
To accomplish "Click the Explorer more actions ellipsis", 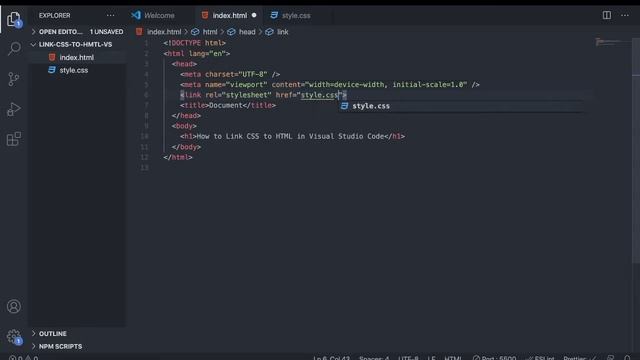I will (x=110, y=16).
